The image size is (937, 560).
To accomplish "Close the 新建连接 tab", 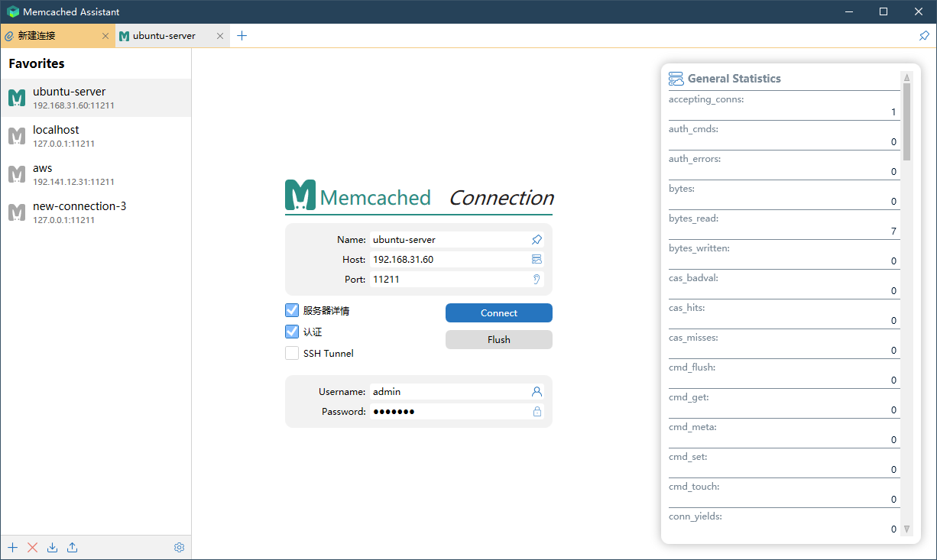I will [105, 36].
